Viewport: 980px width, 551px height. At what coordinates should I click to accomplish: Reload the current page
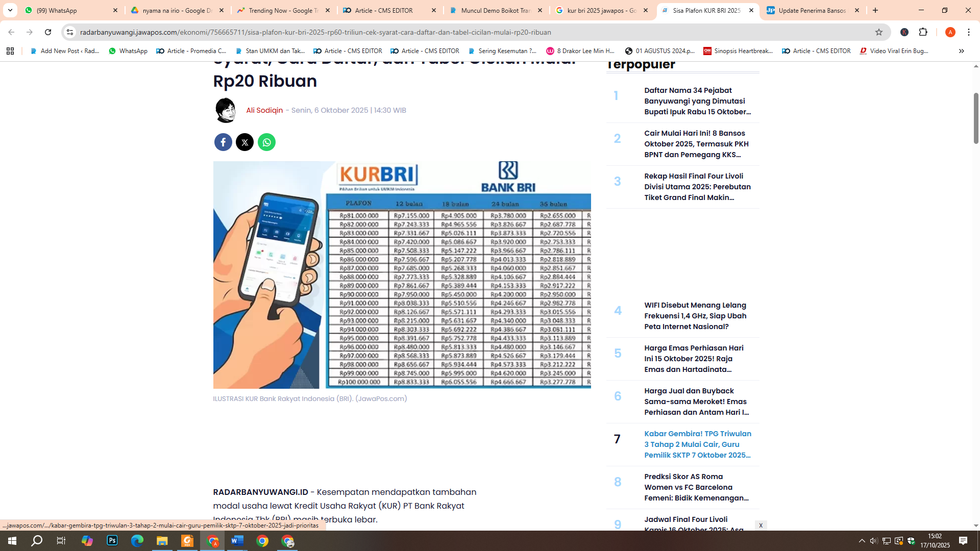click(48, 32)
